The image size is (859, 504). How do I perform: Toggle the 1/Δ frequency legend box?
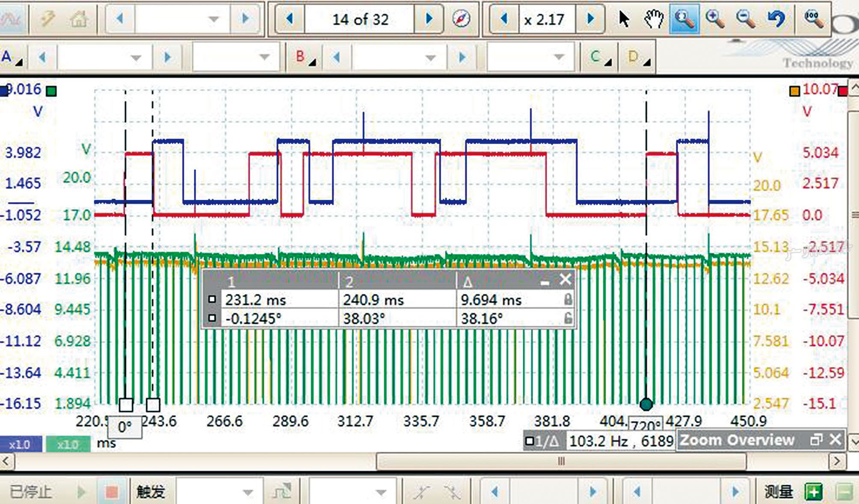pos(530,441)
